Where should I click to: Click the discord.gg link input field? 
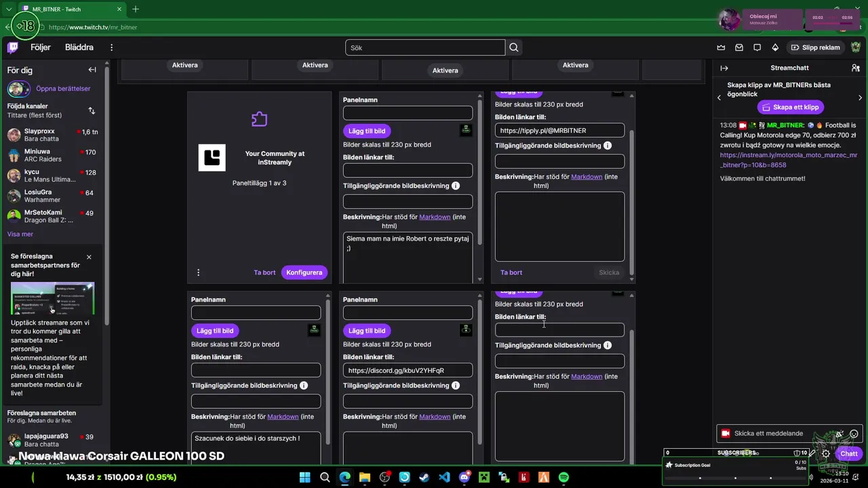[408, 370]
